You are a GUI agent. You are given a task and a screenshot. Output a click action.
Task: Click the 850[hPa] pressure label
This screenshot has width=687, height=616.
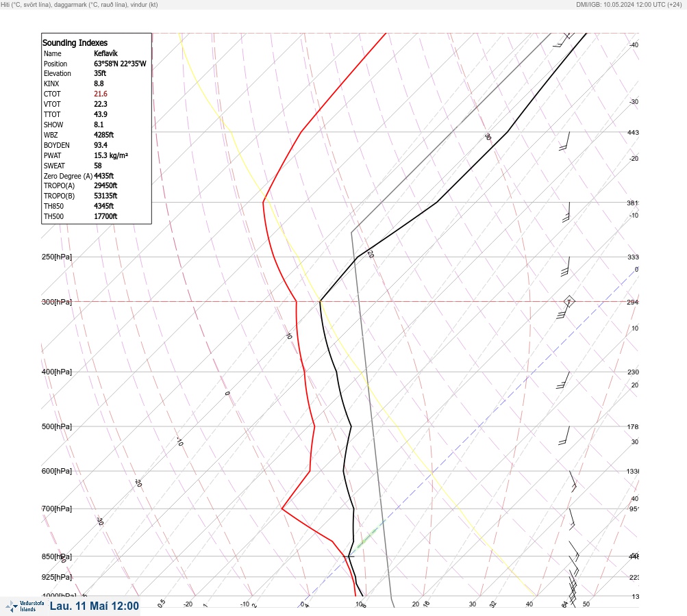57,556
